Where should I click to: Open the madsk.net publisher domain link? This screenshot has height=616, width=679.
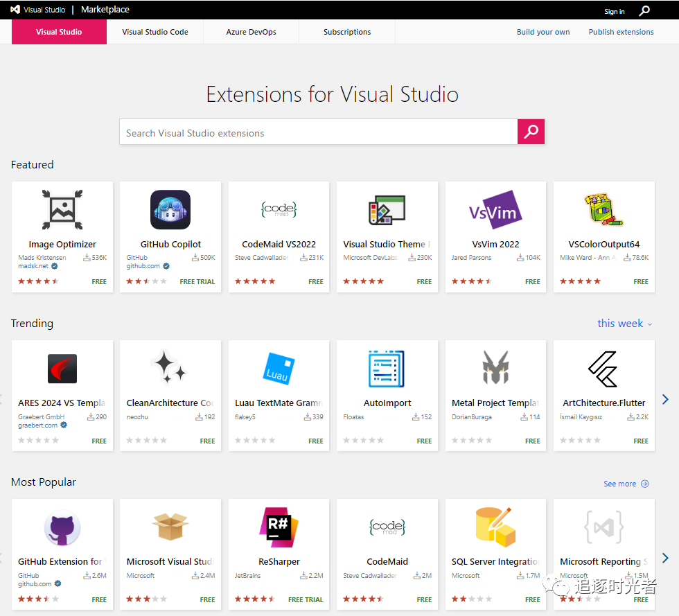click(x=33, y=266)
